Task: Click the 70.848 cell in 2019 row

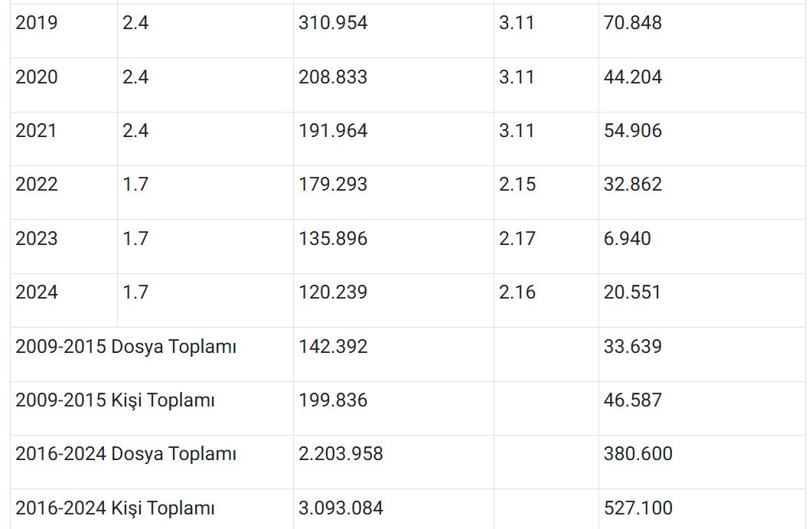Action: (633, 23)
